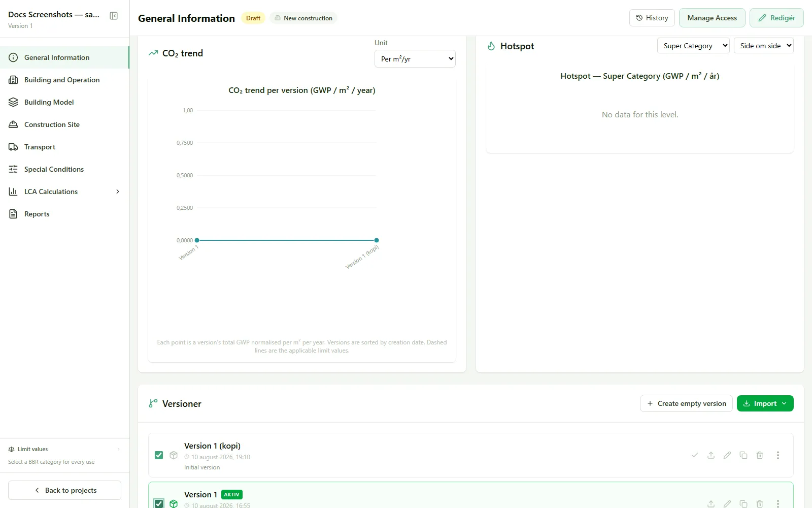Click the "Initial version" description text
The height and width of the screenshot is (508, 812).
202,467
